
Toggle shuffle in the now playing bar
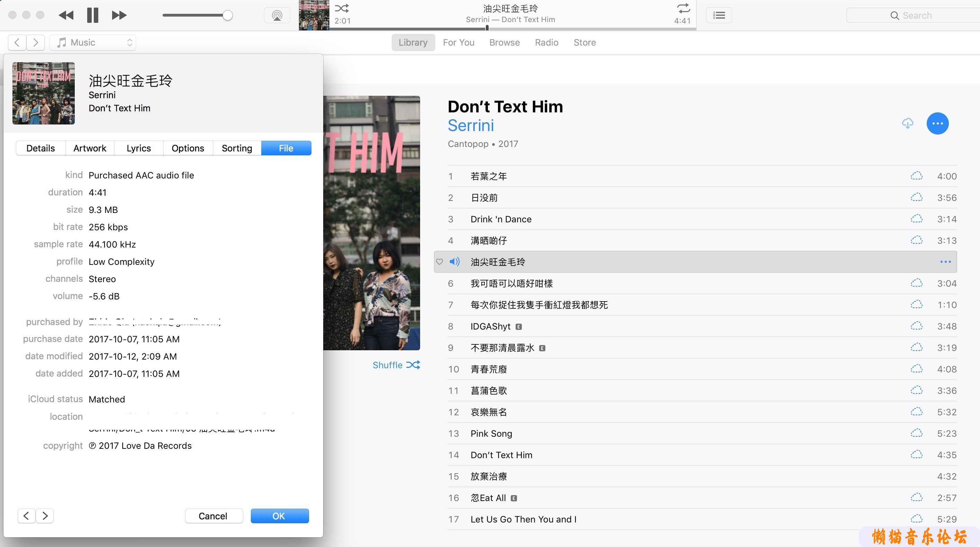pyautogui.click(x=342, y=8)
